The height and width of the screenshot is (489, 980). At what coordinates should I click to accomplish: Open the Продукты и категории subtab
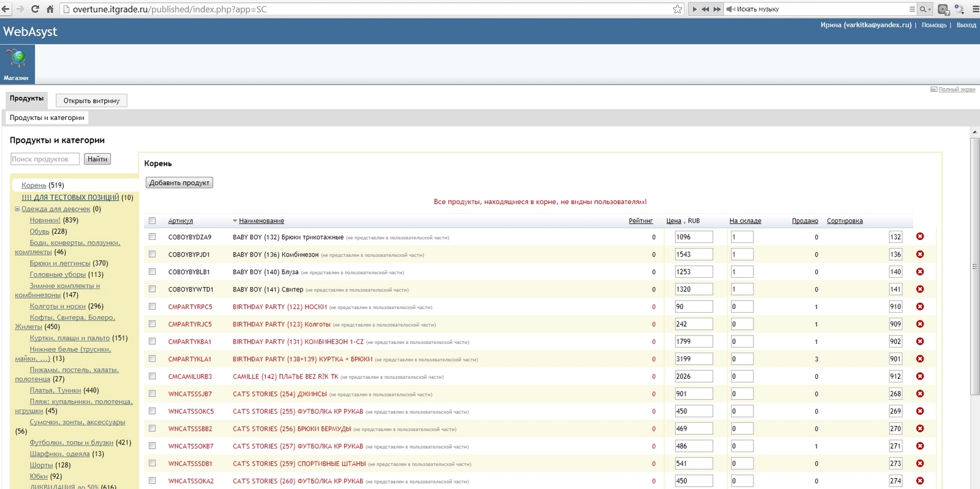point(47,118)
